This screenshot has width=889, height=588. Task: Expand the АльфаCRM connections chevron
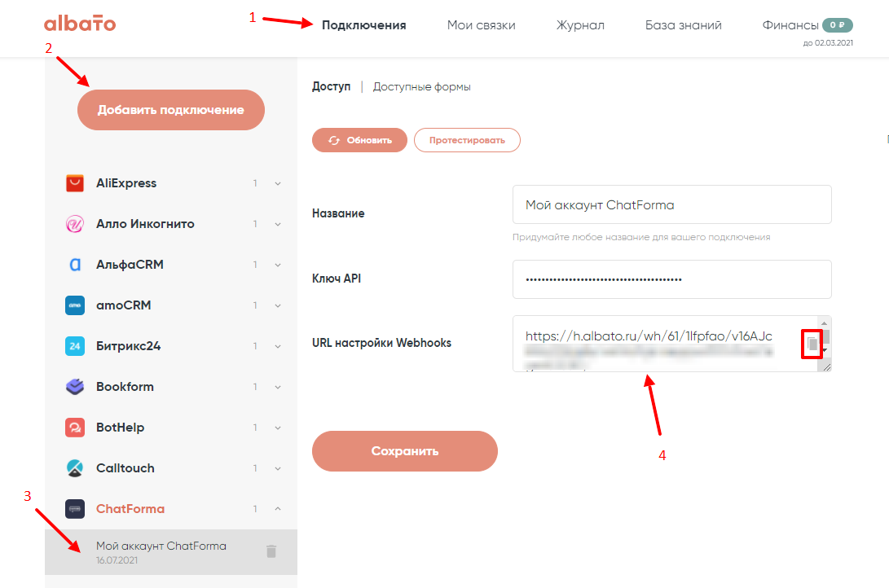point(278,265)
